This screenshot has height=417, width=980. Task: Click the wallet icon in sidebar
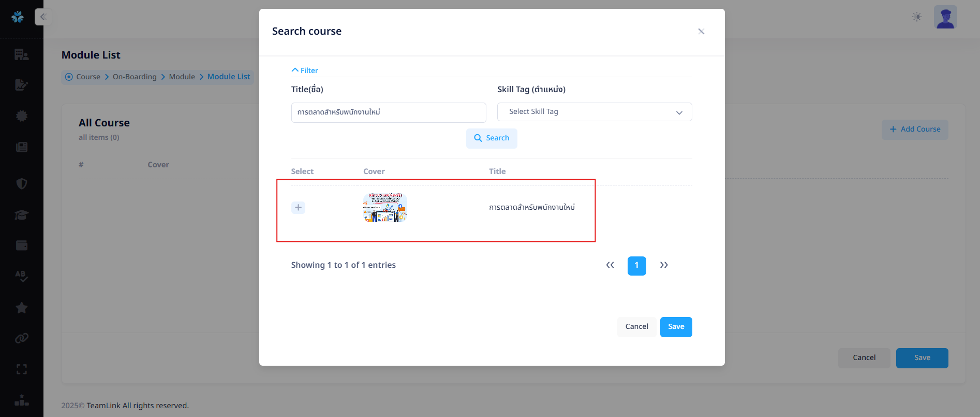pos(21,246)
